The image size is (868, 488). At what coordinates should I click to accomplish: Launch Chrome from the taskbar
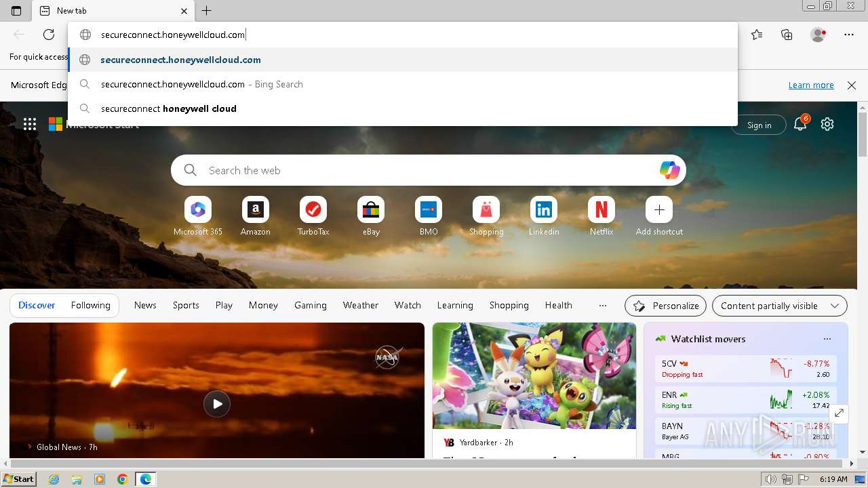[x=122, y=479]
